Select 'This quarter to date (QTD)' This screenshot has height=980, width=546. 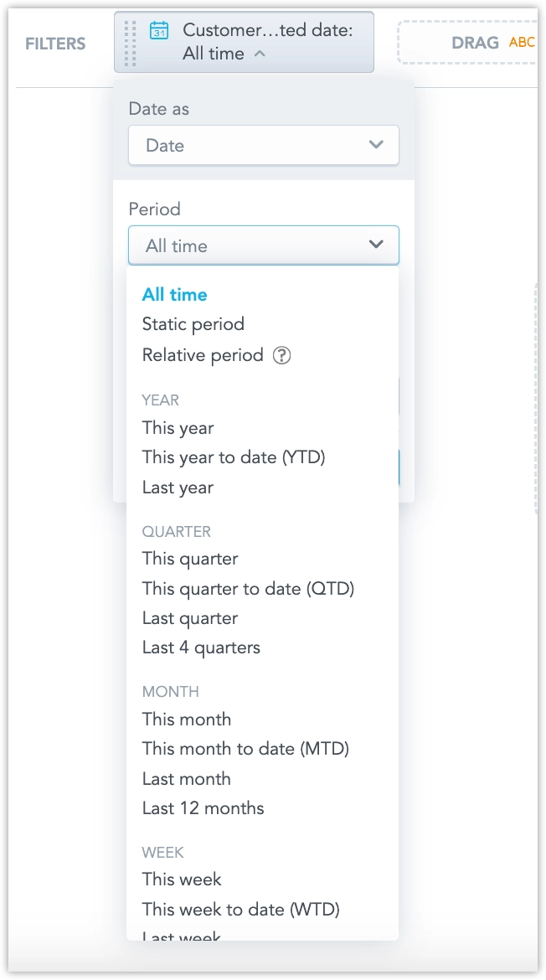(x=248, y=588)
